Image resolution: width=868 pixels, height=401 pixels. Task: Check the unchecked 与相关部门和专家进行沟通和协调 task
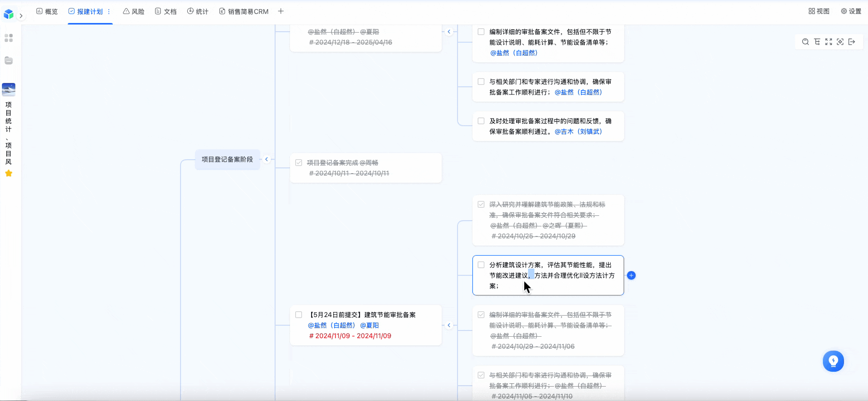point(481,82)
